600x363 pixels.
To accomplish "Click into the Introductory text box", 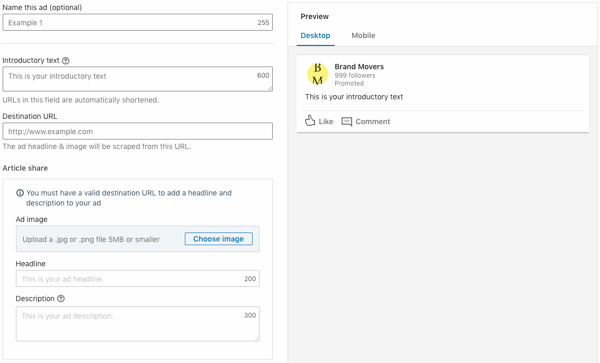I will [x=138, y=79].
